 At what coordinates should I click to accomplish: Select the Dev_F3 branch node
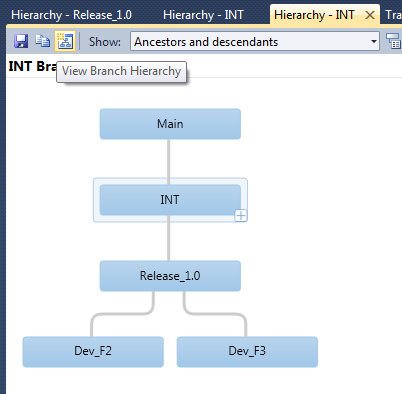pyautogui.click(x=247, y=352)
